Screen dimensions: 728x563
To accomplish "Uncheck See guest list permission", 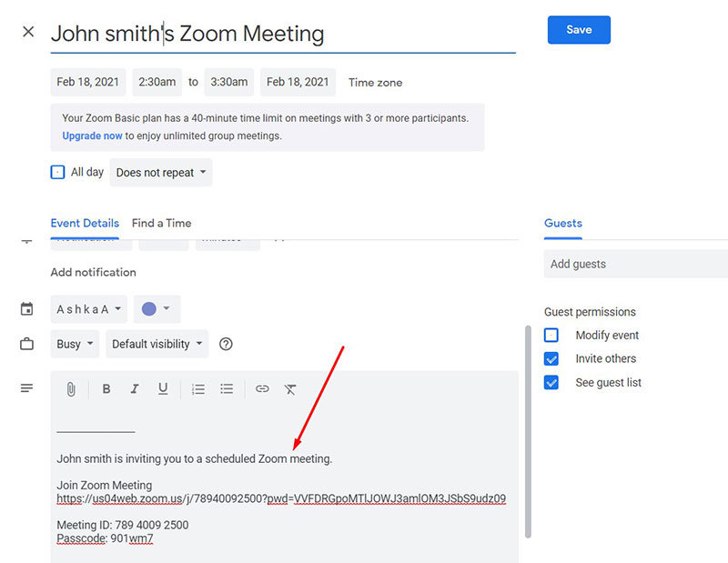I will 551,382.
